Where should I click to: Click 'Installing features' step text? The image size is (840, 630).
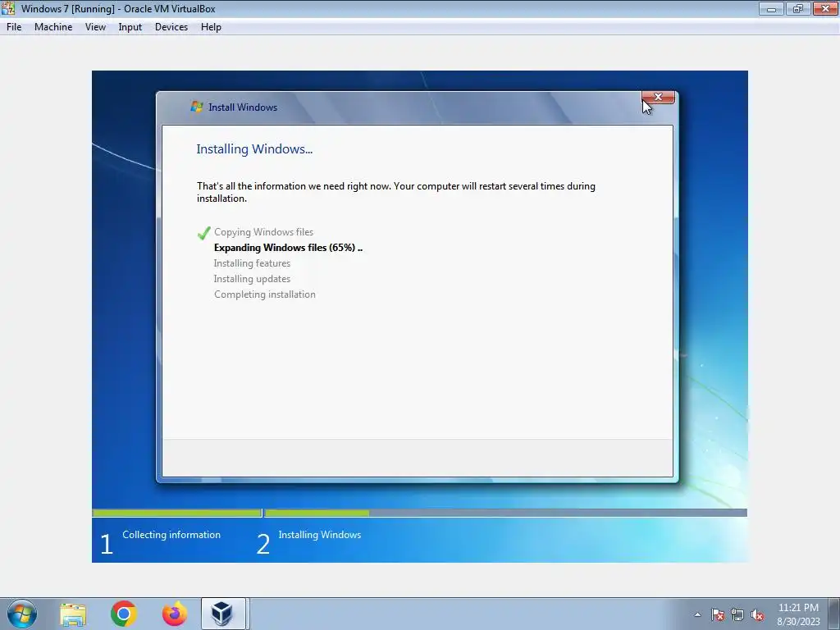[252, 263]
